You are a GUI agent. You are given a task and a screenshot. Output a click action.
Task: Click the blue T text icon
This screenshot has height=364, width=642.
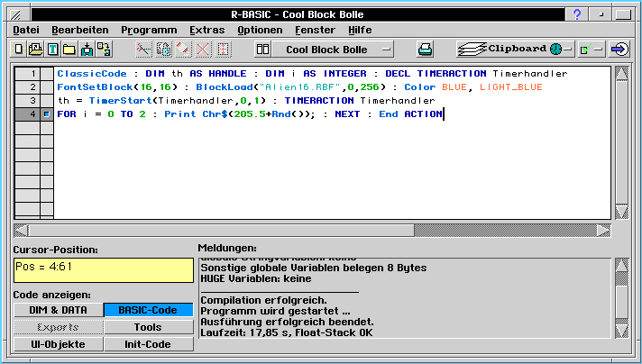pyautogui.click(x=53, y=49)
